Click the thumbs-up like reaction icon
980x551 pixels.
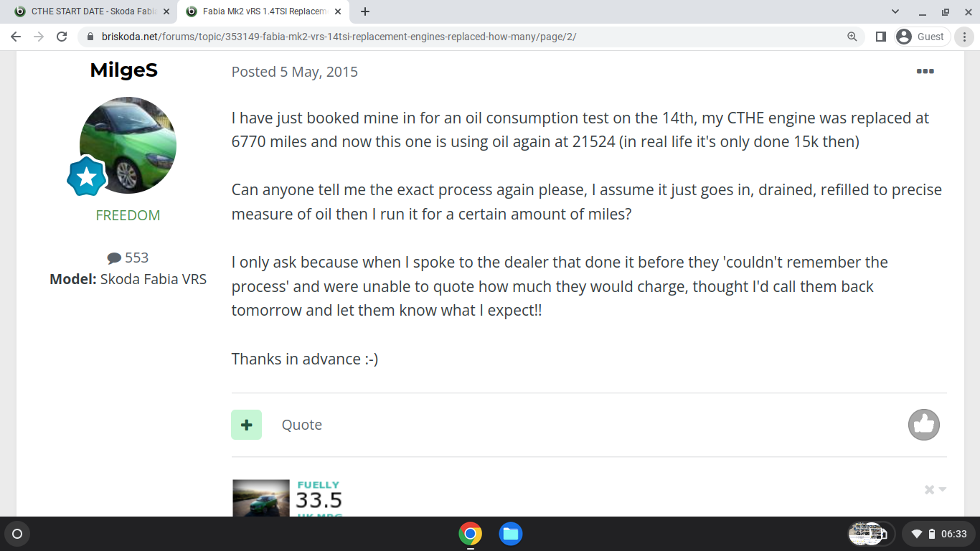[924, 425]
